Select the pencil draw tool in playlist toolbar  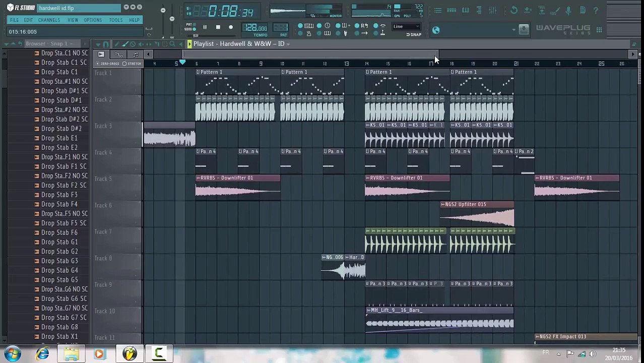click(x=117, y=44)
